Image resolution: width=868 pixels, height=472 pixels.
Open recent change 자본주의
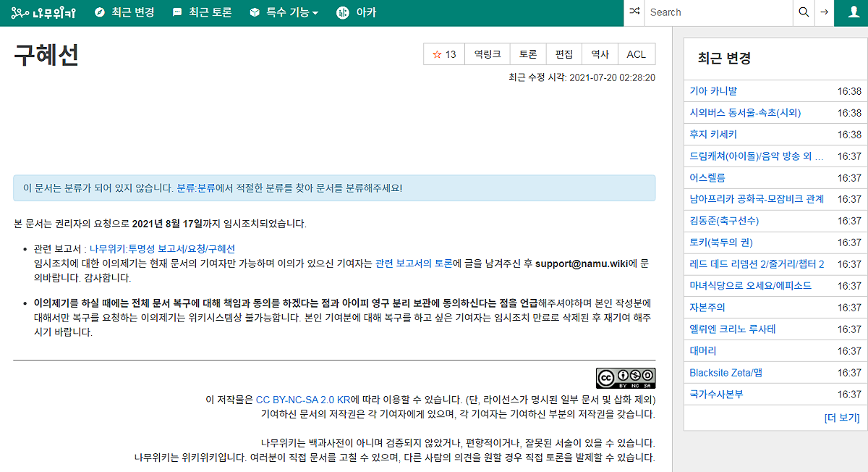coord(707,308)
